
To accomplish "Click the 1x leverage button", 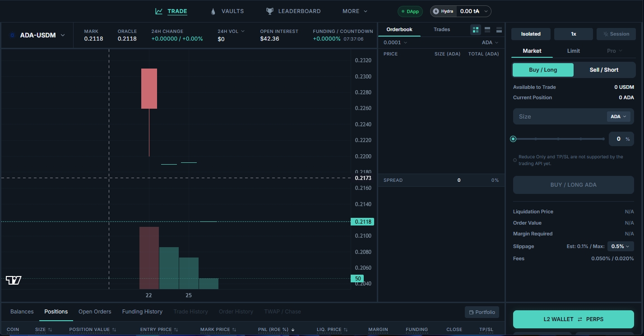I will click(574, 34).
